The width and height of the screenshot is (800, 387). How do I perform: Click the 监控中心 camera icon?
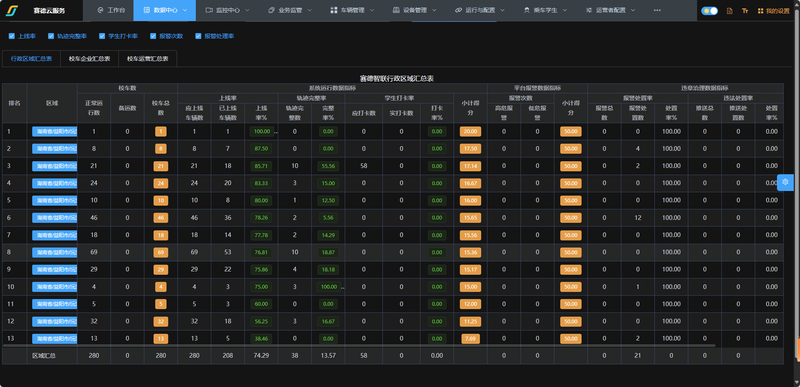(x=209, y=10)
